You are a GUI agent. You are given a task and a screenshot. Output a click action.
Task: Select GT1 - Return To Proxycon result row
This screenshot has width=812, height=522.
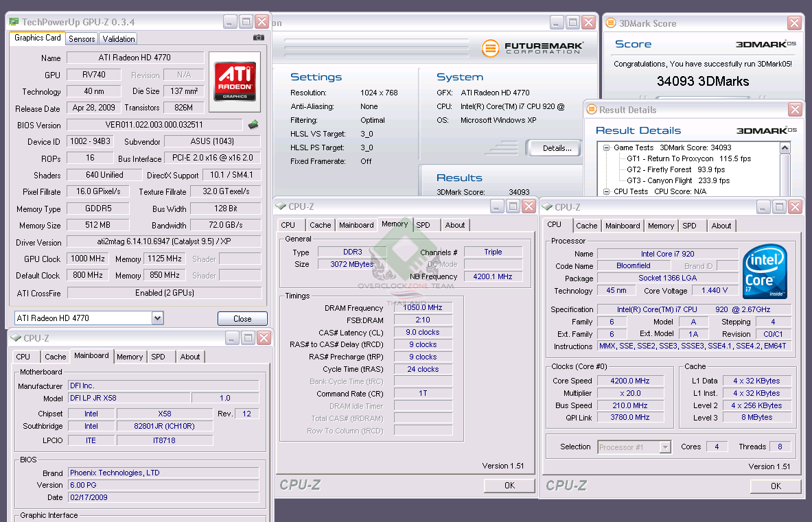click(688, 159)
